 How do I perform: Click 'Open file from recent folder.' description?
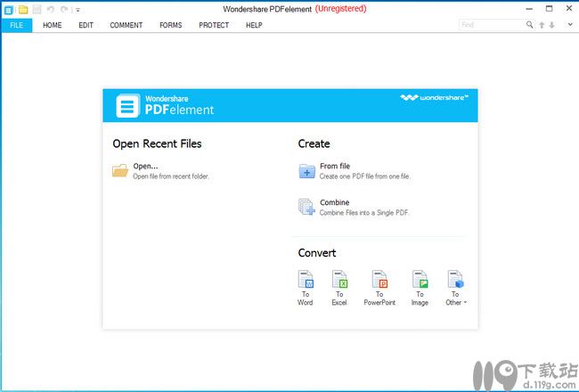(x=171, y=176)
